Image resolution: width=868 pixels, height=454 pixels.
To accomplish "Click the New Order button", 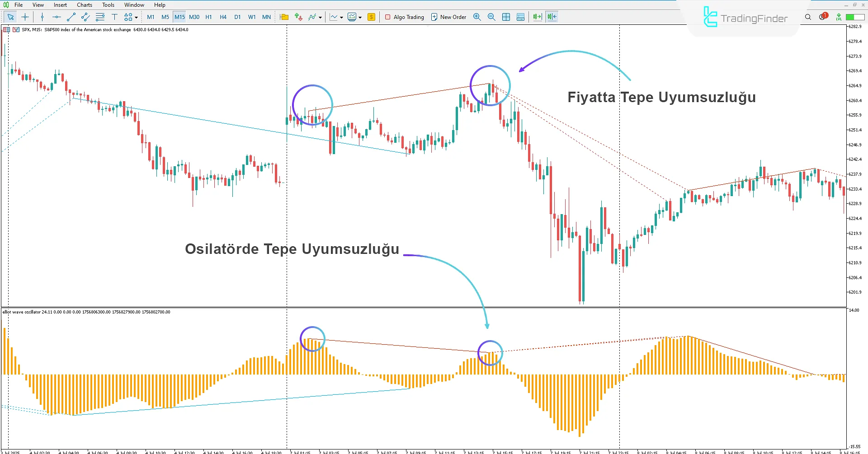I will click(x=448, y=17).
